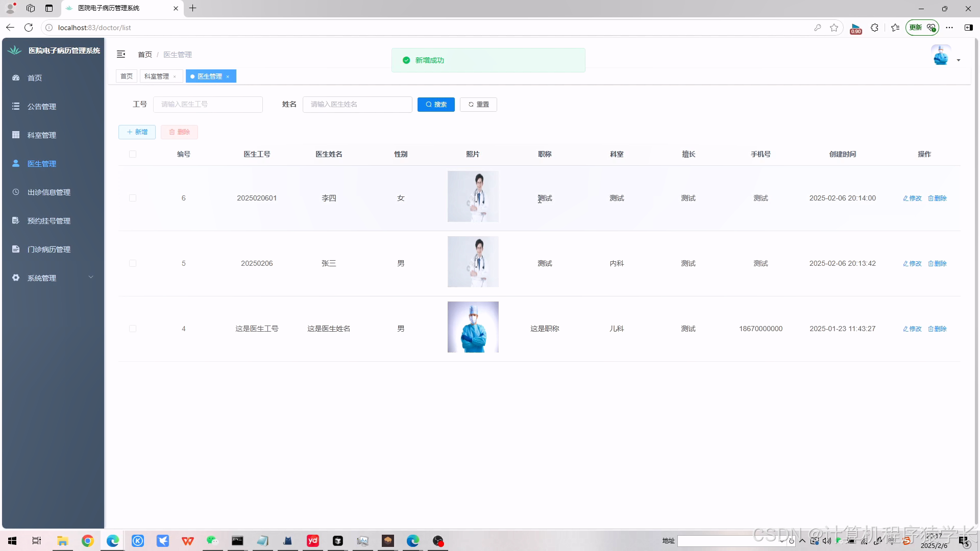Click the 医生管理 person icon
This screenshot has width=980, height=551.
(x=16, y=163)
